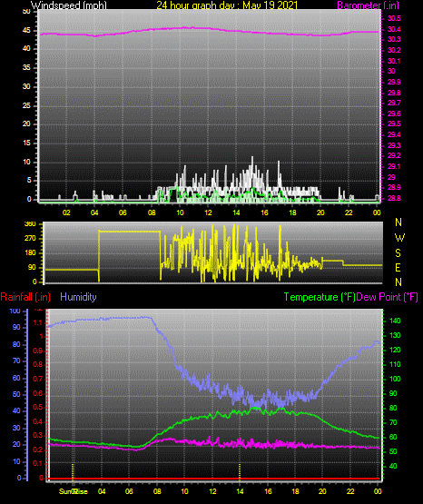The width and height of the screenshot is (423, 504).
Task: Click hour 20 under the windspeed graph
Action: (320, 212)
